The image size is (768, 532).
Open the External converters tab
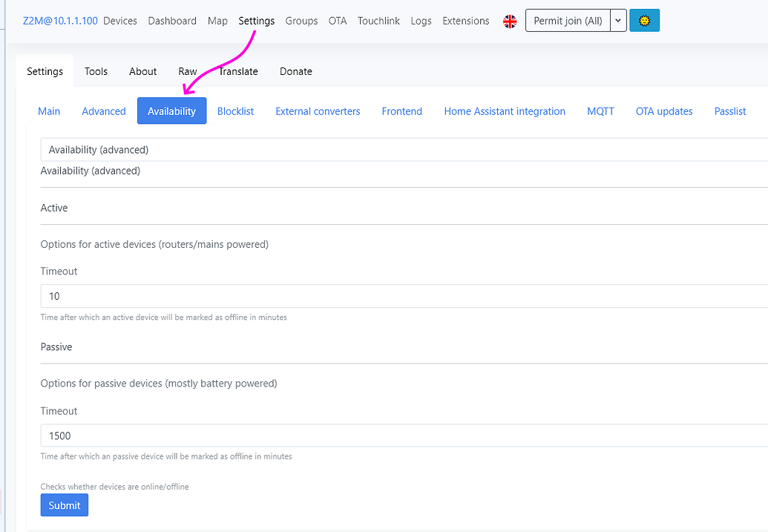point(318,111)
